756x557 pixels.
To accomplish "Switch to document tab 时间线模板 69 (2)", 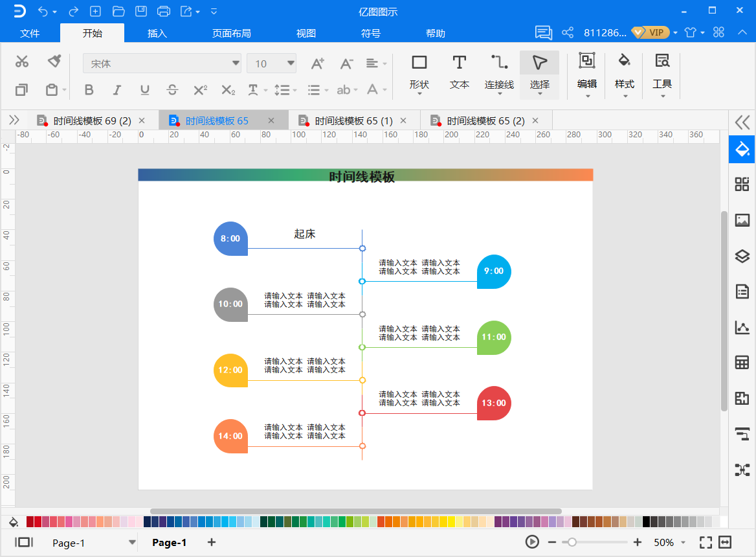I will coord(92,120).
